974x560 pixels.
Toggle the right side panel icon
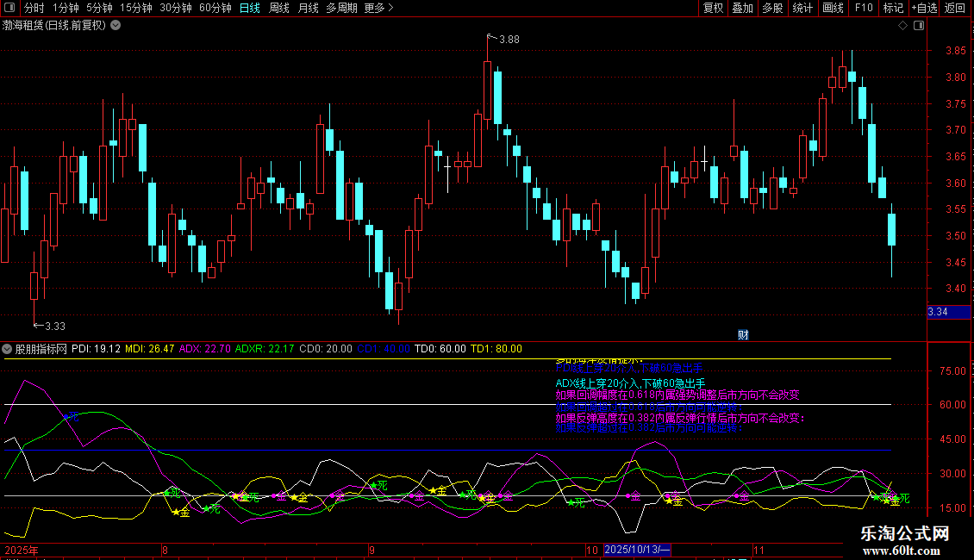pyautogui.click(x=917, y=26)
